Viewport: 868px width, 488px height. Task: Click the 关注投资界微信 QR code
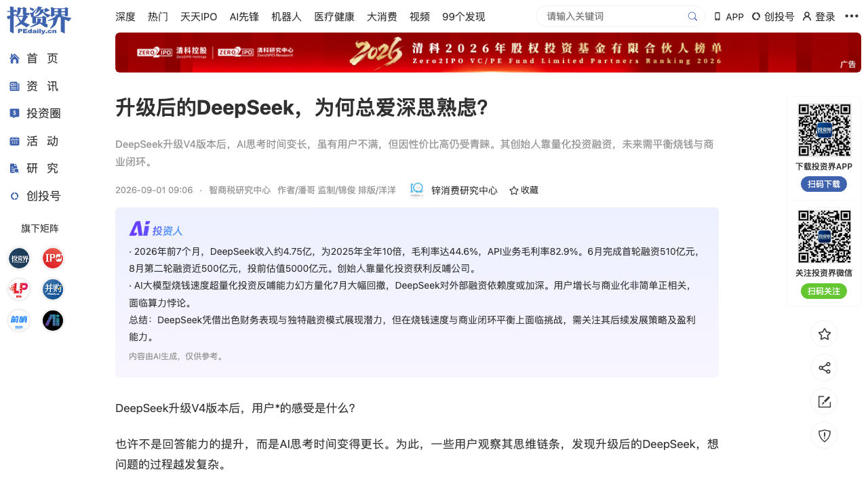tap(824, 237)
